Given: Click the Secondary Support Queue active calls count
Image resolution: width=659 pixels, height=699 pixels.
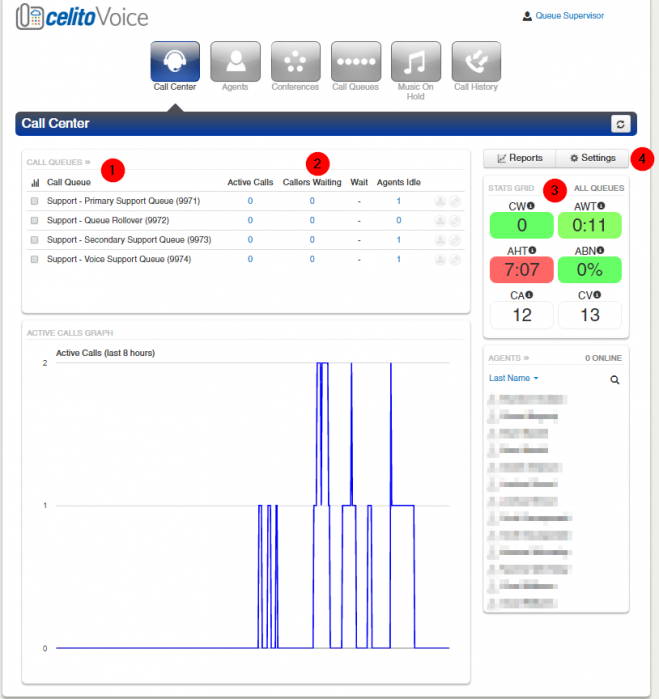Looking at the screenshot, I should click(x=250, y=240).
